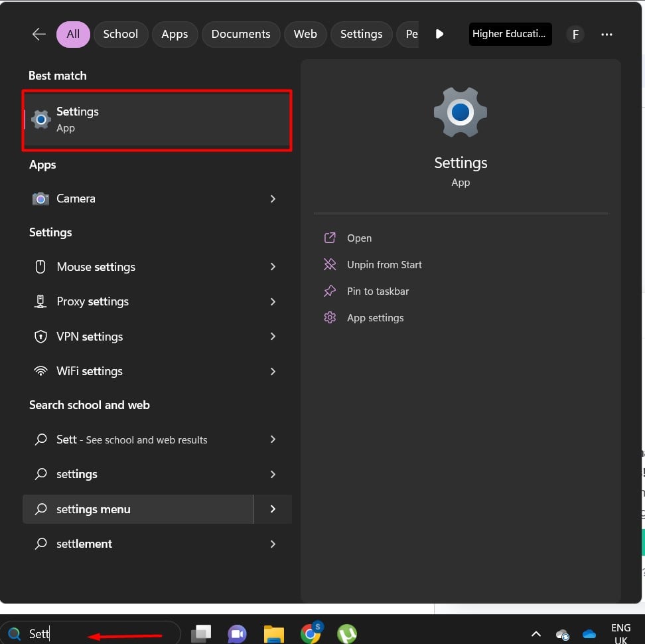Viewport: 645px width, 644px height.
Task: Open WiFi settings result
Action: pos(90,371)
